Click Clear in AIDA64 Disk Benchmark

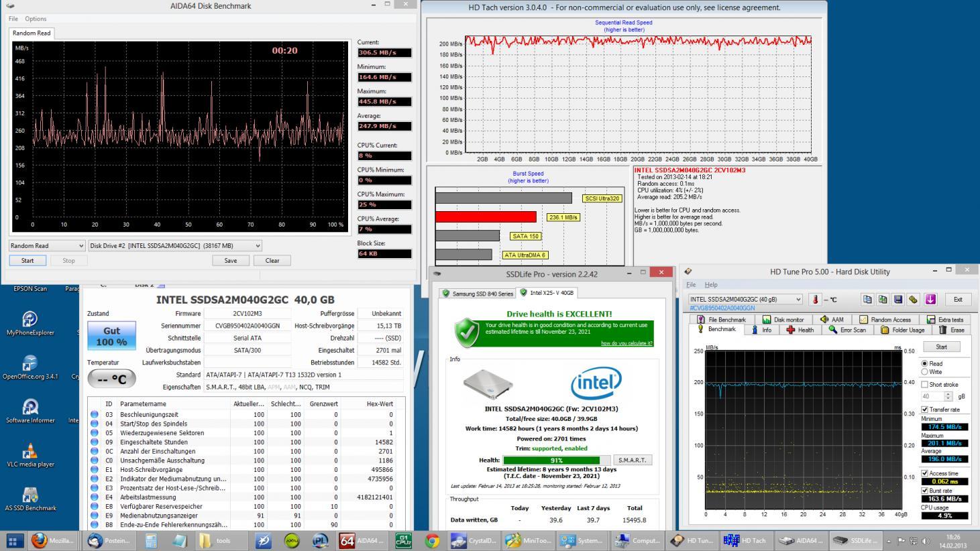272,261
